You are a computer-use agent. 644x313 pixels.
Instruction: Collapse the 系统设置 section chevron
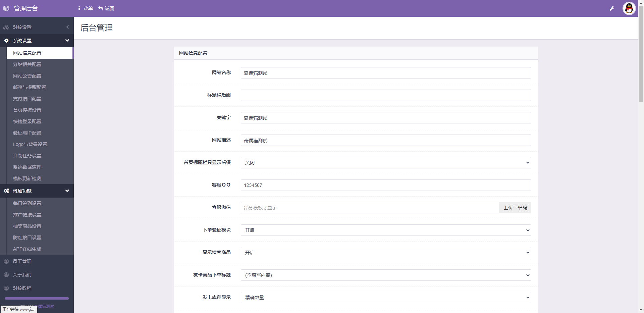[67, 41]
